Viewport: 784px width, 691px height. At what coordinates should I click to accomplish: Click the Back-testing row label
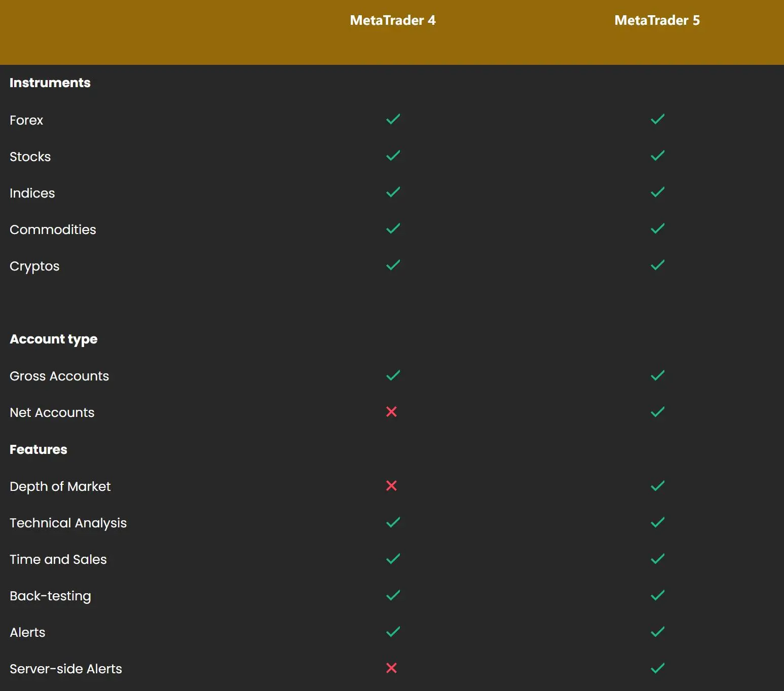tap(51, 596)
